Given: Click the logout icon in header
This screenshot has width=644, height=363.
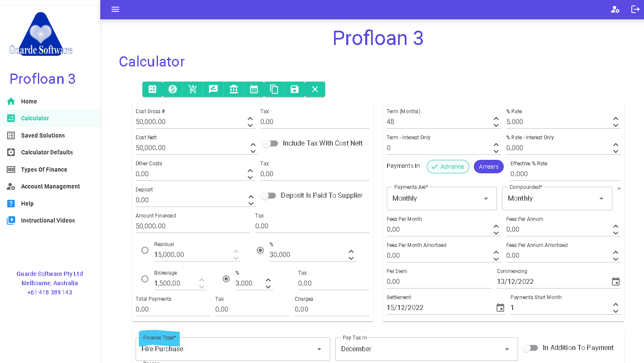Looking at the screenshot, I should [635, 9].
